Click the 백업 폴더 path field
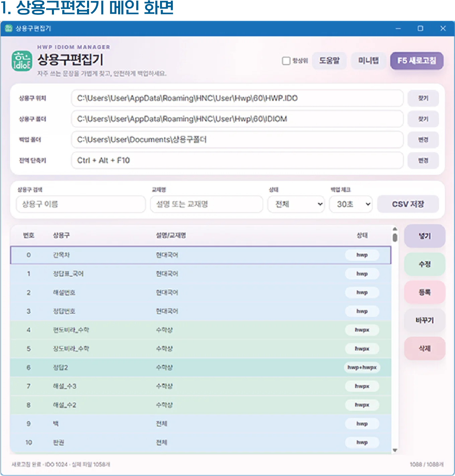Screen dimensions: 455x476 237,140
